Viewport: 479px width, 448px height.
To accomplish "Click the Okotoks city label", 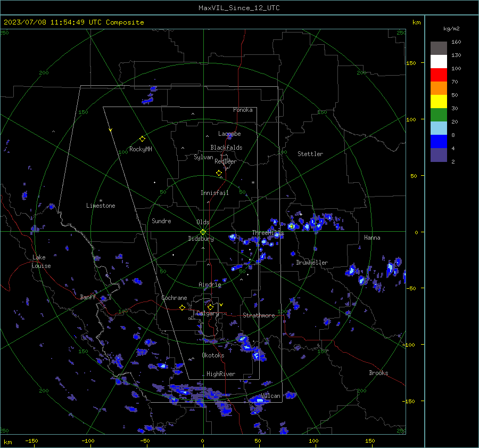I will [213, 355].
